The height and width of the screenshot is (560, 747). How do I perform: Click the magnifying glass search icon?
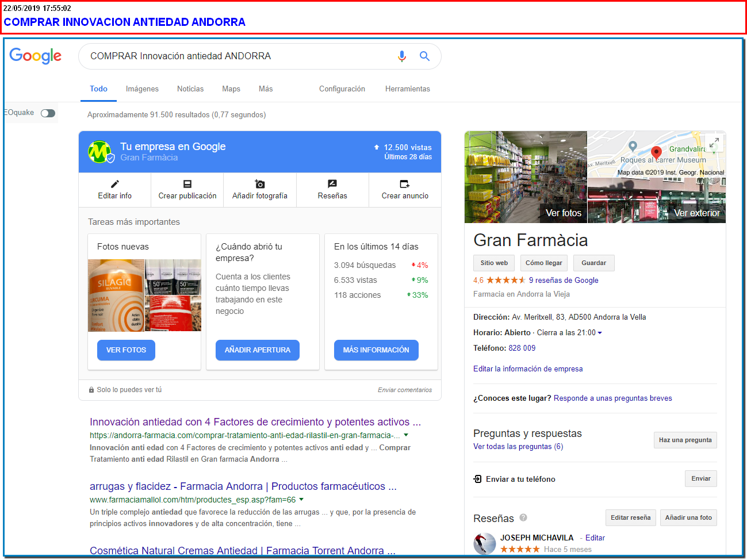click(424, 56)
